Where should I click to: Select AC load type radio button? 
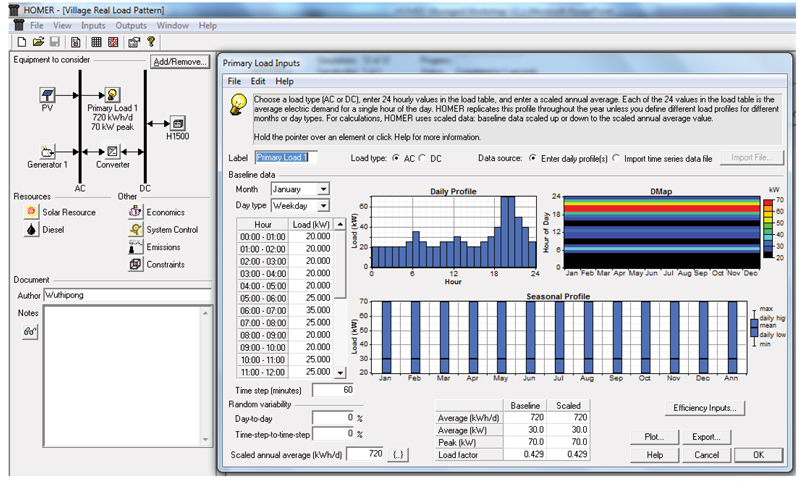(396, 158)
